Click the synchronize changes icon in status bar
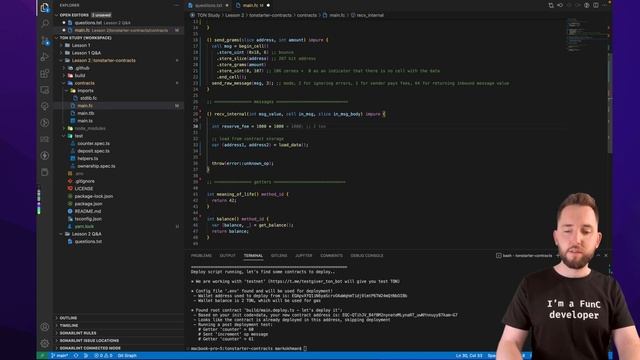 pyautogui.click(x=76, y=356)
